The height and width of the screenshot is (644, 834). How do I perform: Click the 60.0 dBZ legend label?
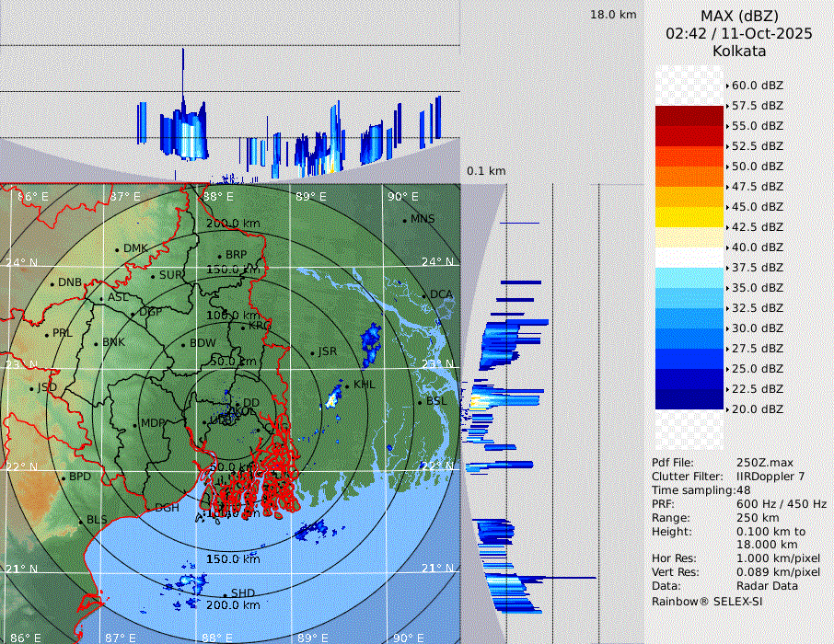757,86
